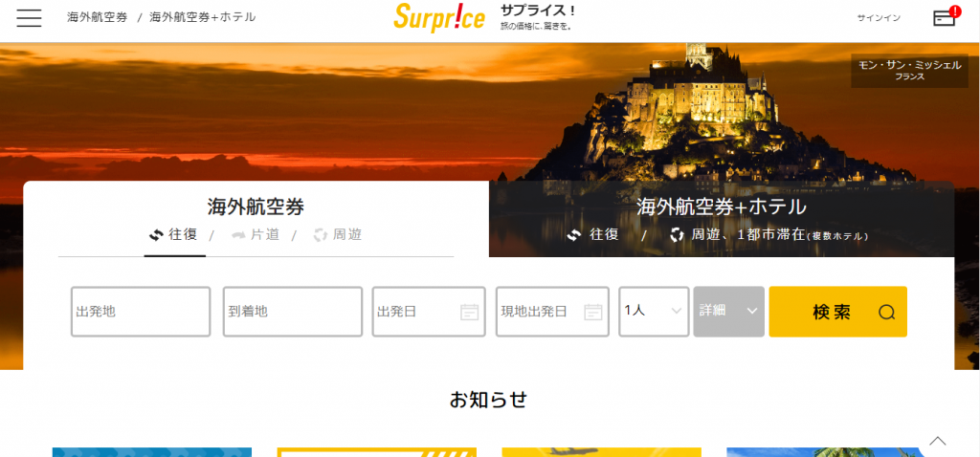
Task: Select 周遊 multi-city trip type
Action: coord(338,235)
